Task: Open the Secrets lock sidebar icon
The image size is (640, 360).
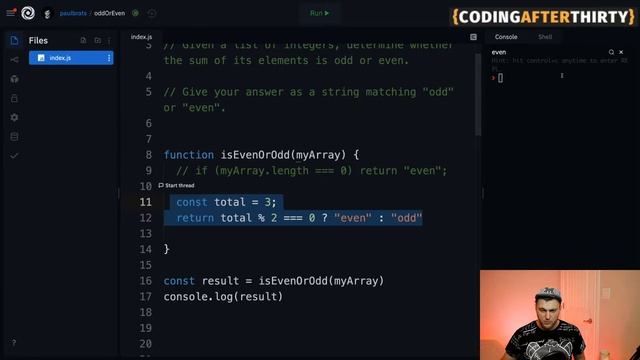Action: [14, 98]
